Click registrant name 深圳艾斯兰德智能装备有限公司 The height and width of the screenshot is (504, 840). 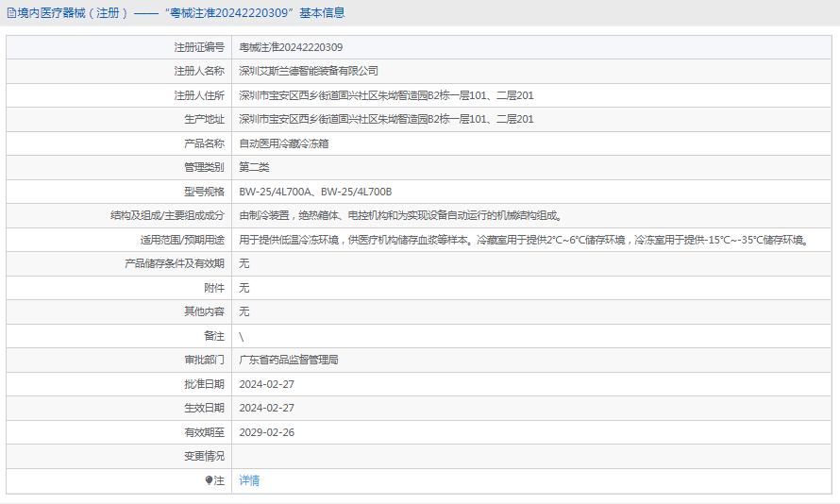pyautogui.click(x=309, y=71)
